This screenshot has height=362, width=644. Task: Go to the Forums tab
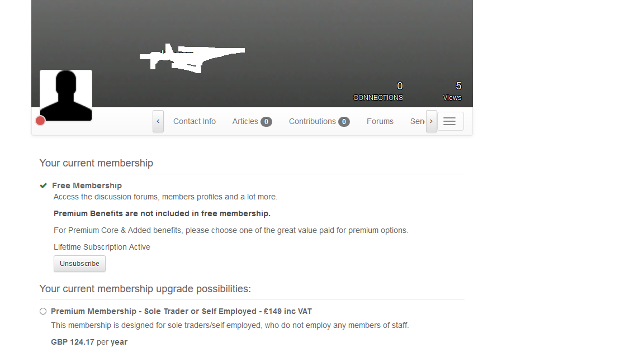[x=380, y=121]
